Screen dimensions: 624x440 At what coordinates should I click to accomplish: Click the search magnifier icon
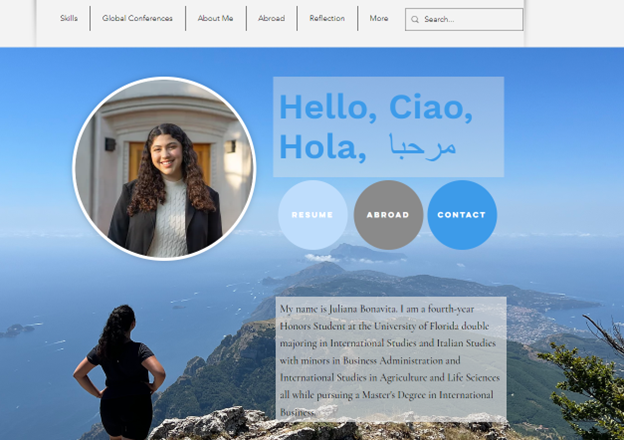point(415,19)
